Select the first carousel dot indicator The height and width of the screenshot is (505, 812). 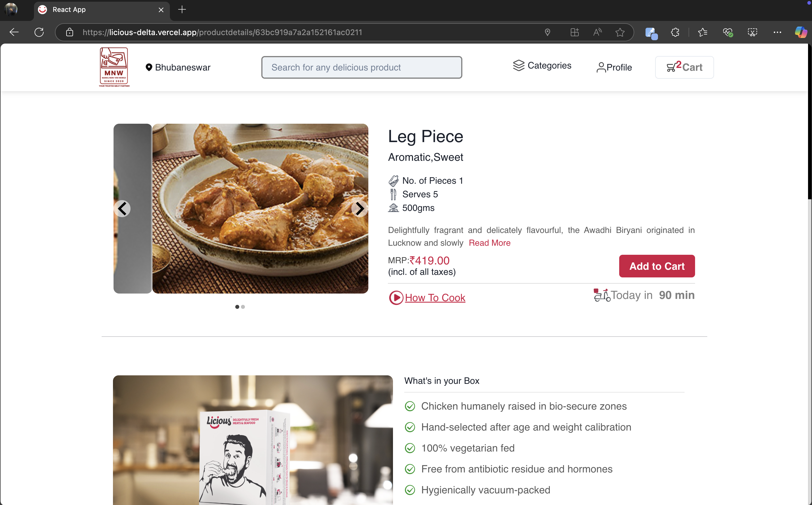[237, 307]
